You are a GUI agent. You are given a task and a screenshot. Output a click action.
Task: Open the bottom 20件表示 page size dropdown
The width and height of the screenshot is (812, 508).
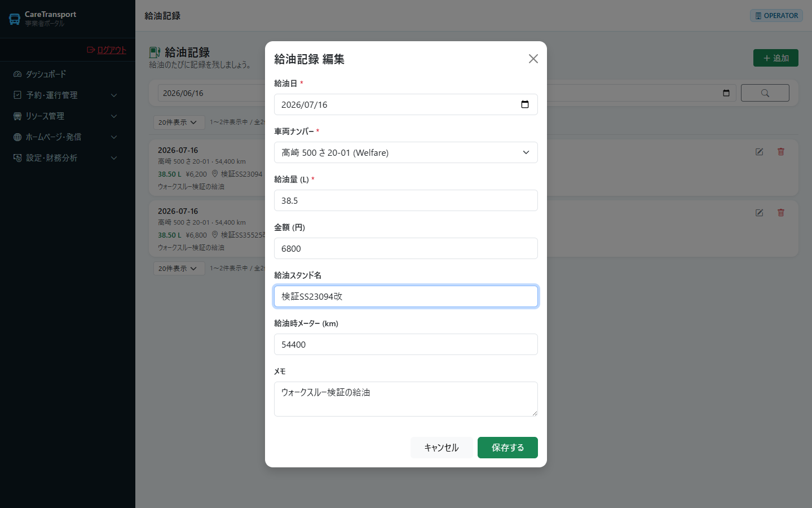click(x=178, y=268)
